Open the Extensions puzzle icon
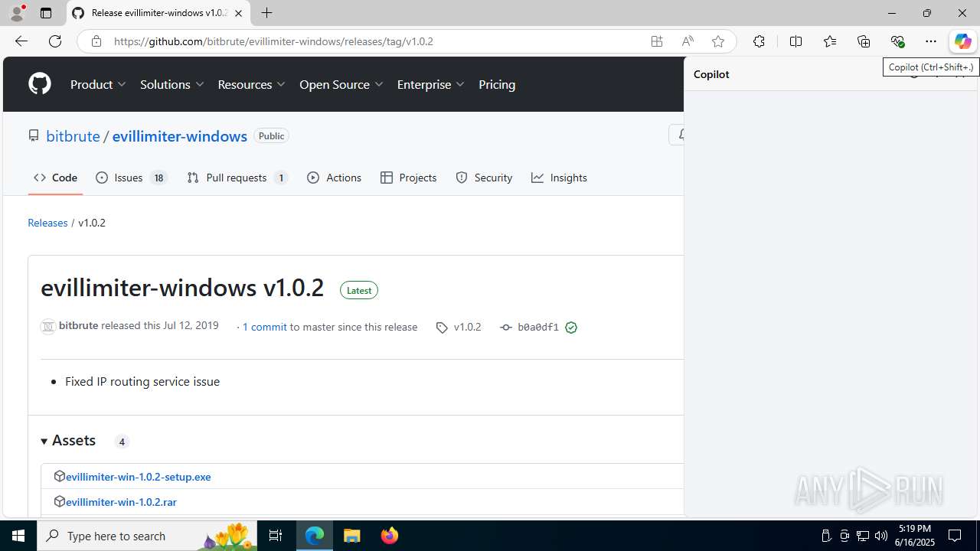Viewport: 980px width, 551px height. coord(759,41)
